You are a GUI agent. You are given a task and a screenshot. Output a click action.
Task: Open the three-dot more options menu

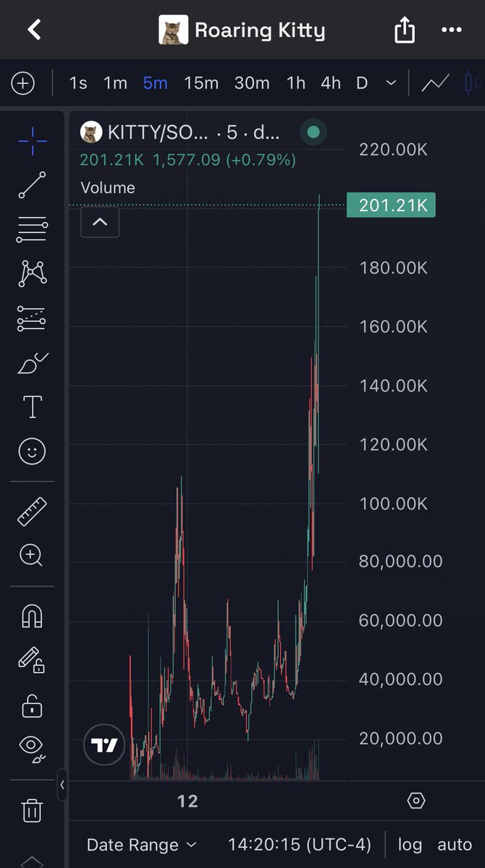(451, 30)
